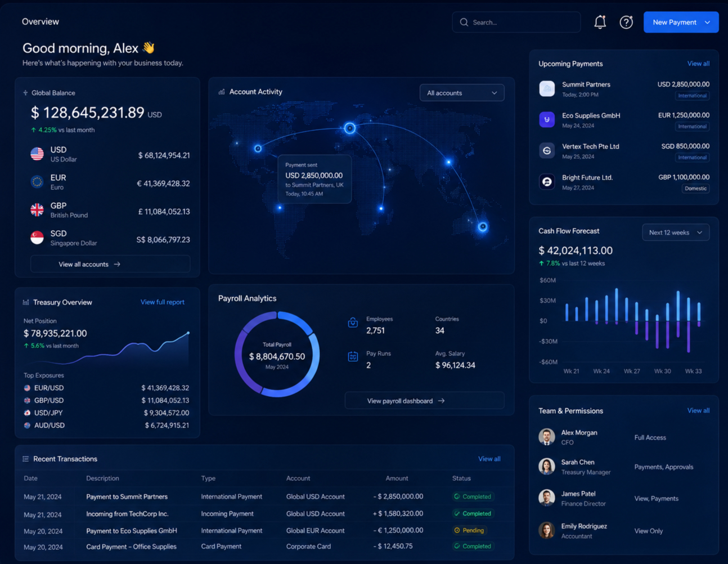Click Card Payment – Office Supplies row
This screenshot has height=564, width=728.
(264, 547)
